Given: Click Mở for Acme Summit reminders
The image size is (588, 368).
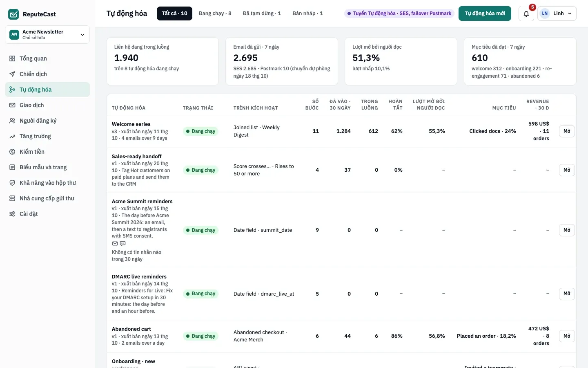Looking at the screenshot, I should (567, 230).
